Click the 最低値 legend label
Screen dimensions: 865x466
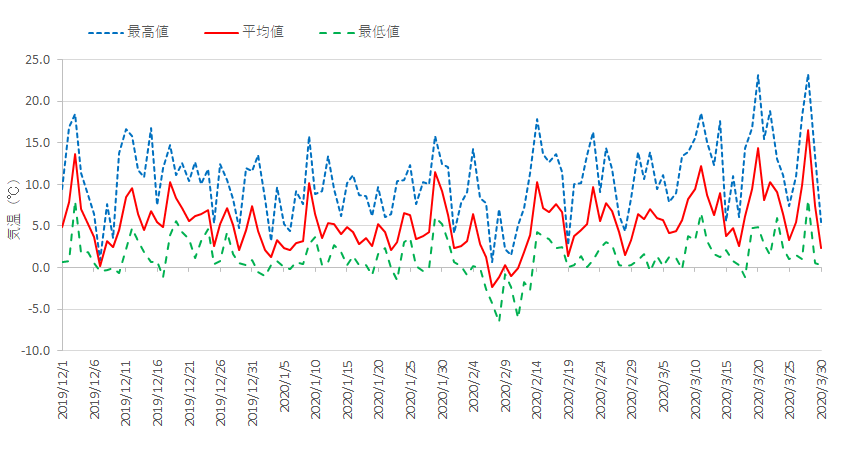(x=379, y=32)
